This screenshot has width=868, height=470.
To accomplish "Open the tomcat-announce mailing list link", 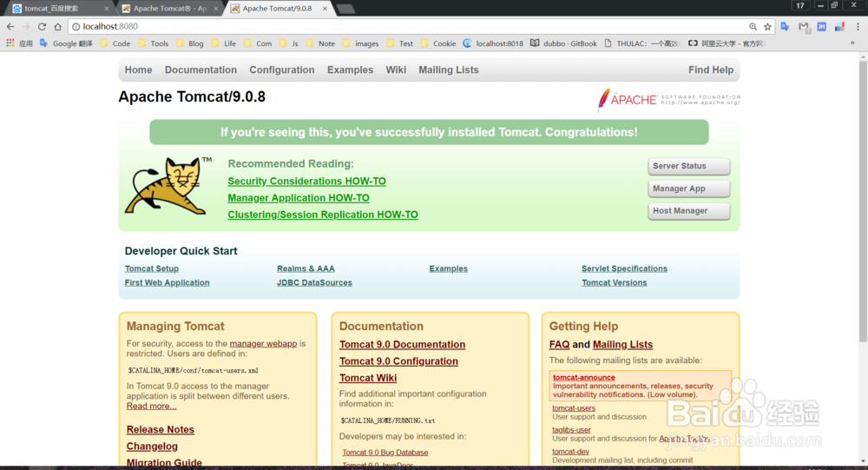I will tap(584, 377).
